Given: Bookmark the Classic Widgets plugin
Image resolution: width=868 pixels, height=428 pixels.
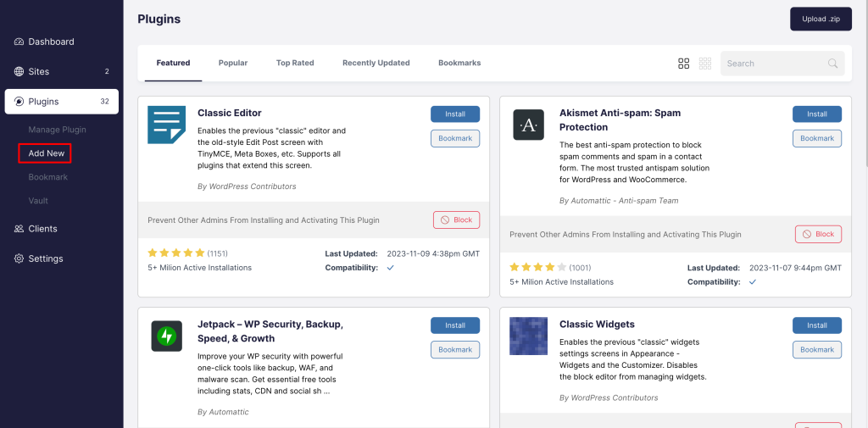Looking at the screenshot, I should 817,350.
